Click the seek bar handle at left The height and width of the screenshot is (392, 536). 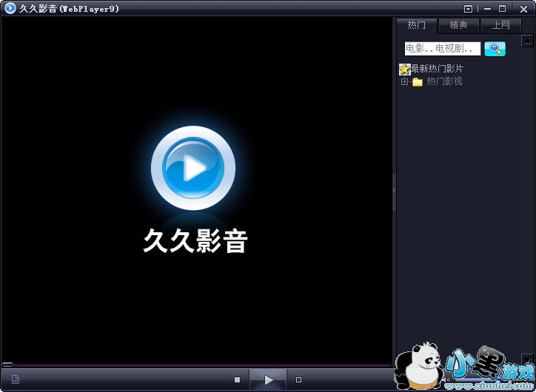click(x=7, y=365)
